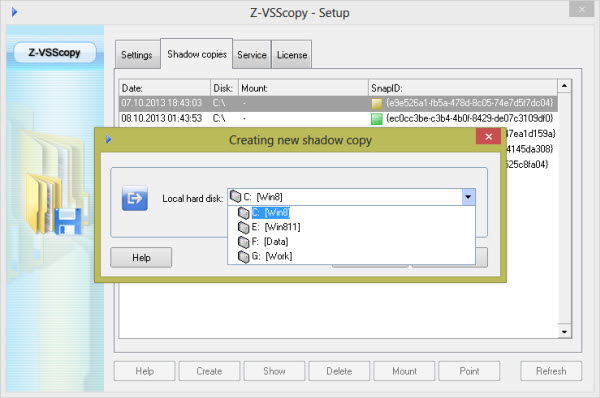This screenshot has width=600, height=398.
Task: Click the Mount button below the list
Action: [x=404, y=371]
